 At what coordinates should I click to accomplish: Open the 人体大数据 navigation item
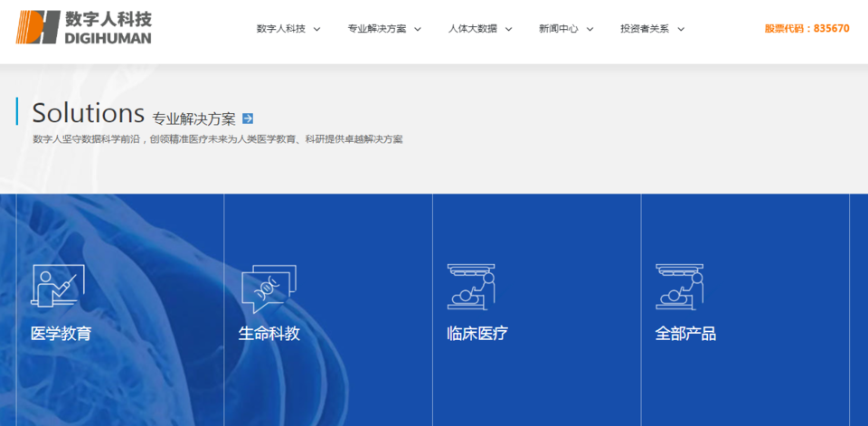[472, 29]
